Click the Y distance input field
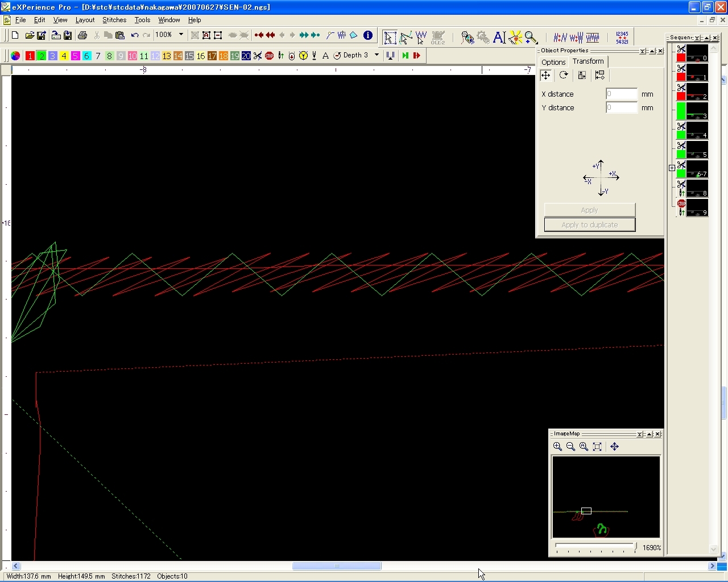Screen dimensions: 728x582 [622, 107]
